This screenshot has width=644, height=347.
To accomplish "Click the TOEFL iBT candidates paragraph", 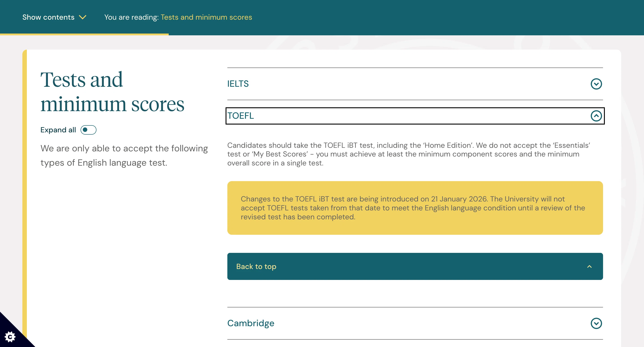I will point(409,154).
